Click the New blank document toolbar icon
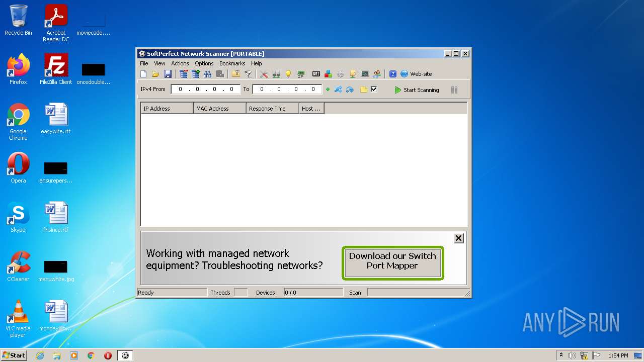The height and width of the screenshot is (362, 644). click(143, 74)
